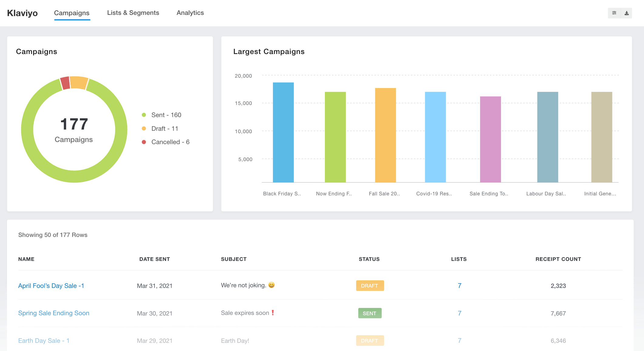Click the Fall Sale 20.. orange bar

tap(385, 135)
